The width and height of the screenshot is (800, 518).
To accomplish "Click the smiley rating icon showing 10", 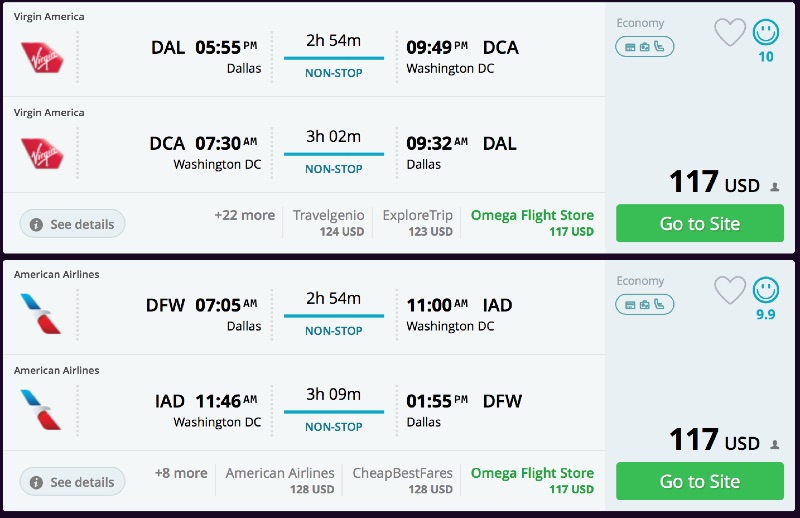I will tap(766, 33).
